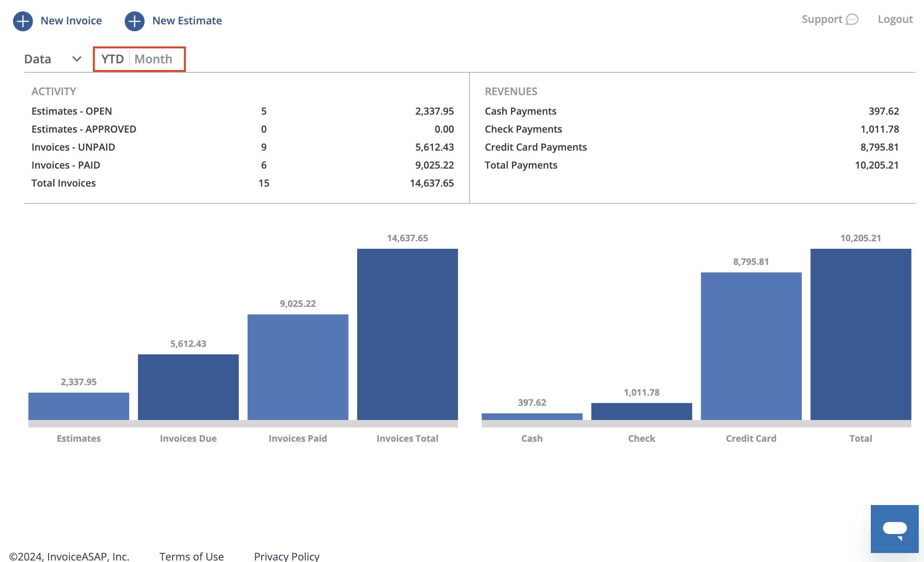Click the New Invoice plus icon
This screenshot has height=562, width=924.
[22, 21]
